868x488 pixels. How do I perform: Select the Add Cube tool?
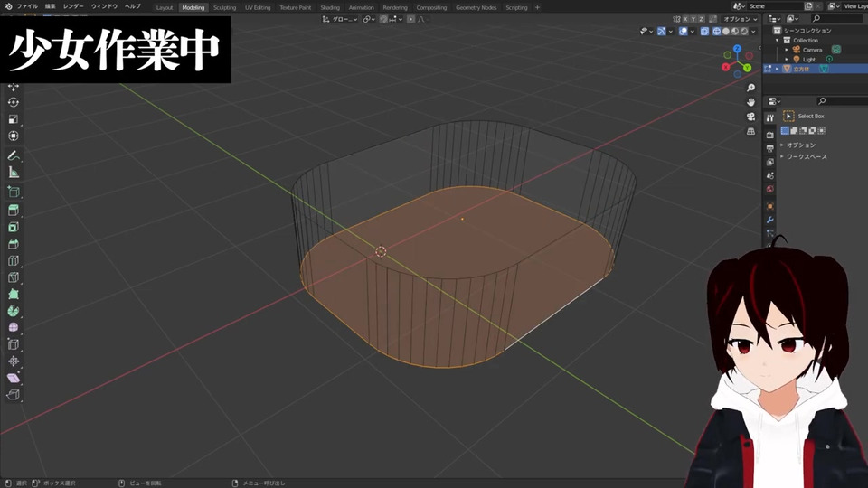(x=14, y=192)
